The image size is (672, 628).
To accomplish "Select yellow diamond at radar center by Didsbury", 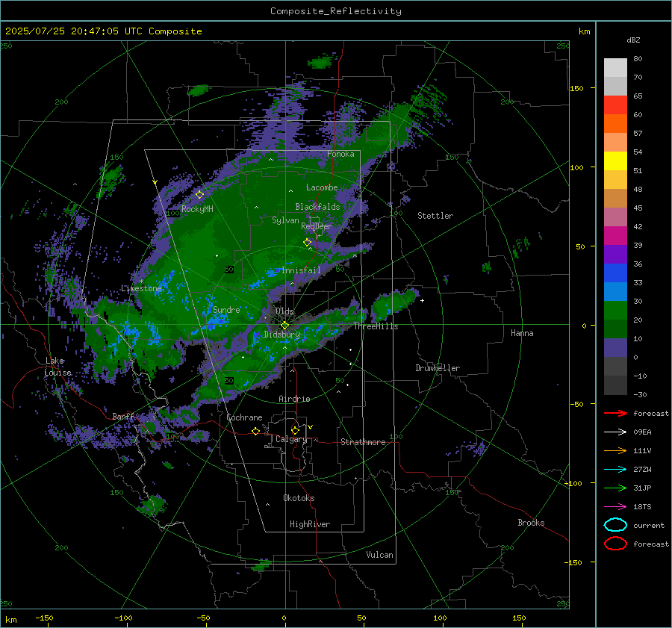I will coord(284,325).
